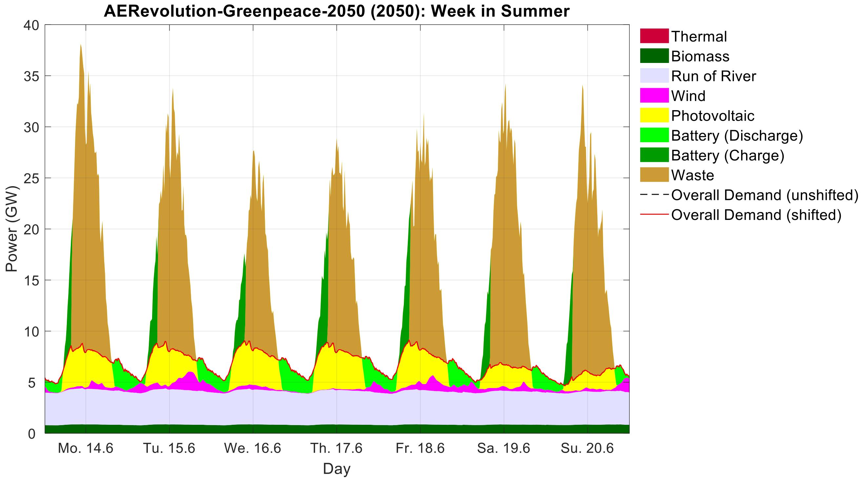Click the Battery (Discharge) legend swatch
This screenshot has width=868, height=491.
point(654,135)
